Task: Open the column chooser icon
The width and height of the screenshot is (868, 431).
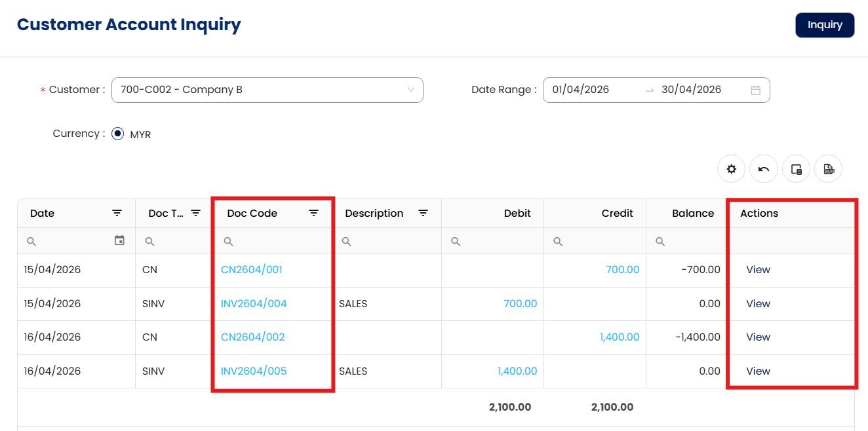Action: (x=796, y=169)
